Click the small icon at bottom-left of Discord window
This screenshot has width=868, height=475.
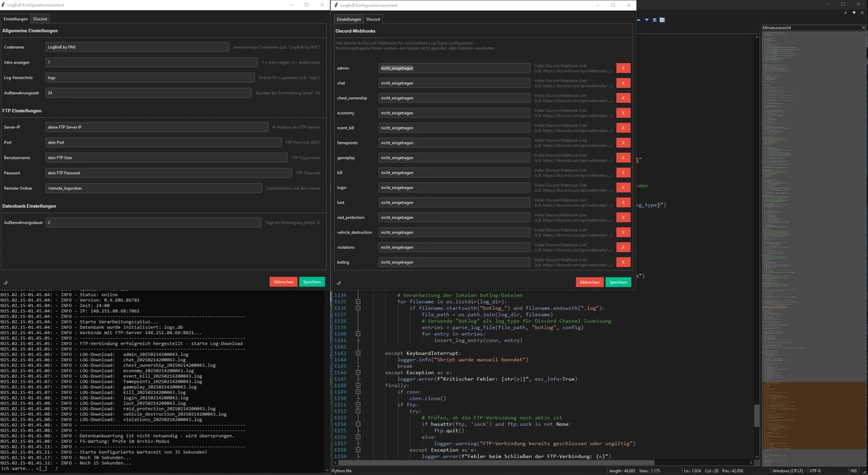point(338,283)
